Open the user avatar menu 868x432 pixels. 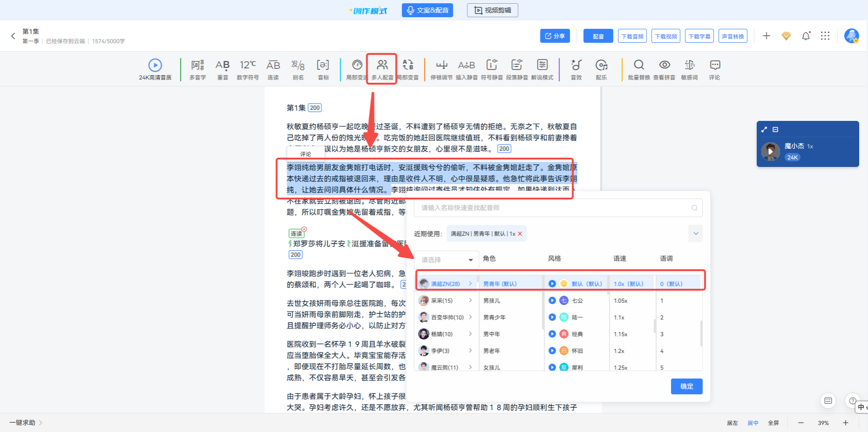pos(852,36)
